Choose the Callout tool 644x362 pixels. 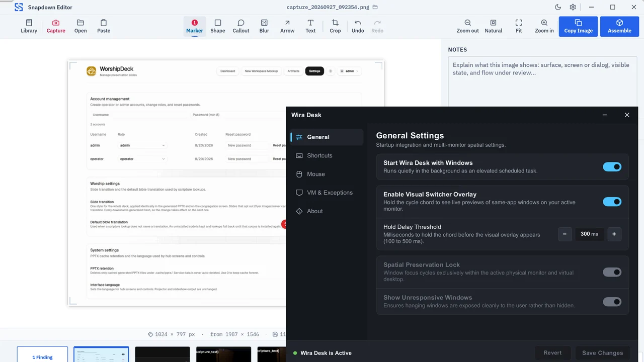click(241, 26)
